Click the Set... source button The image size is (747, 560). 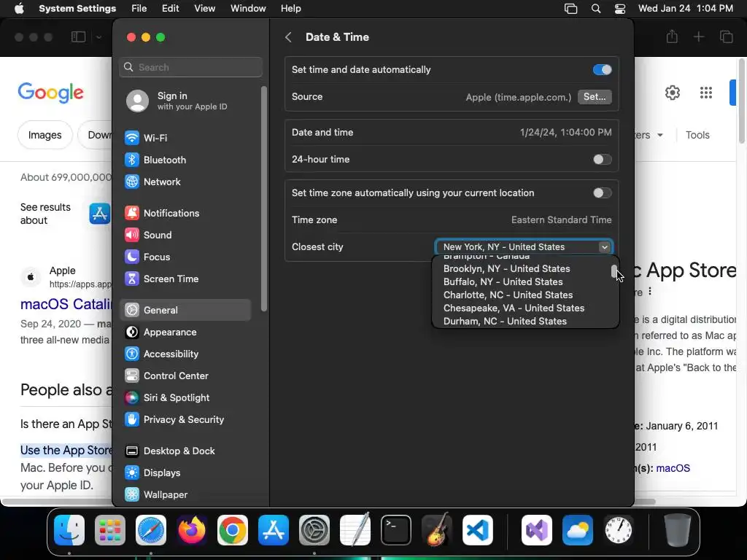(595, 97)
